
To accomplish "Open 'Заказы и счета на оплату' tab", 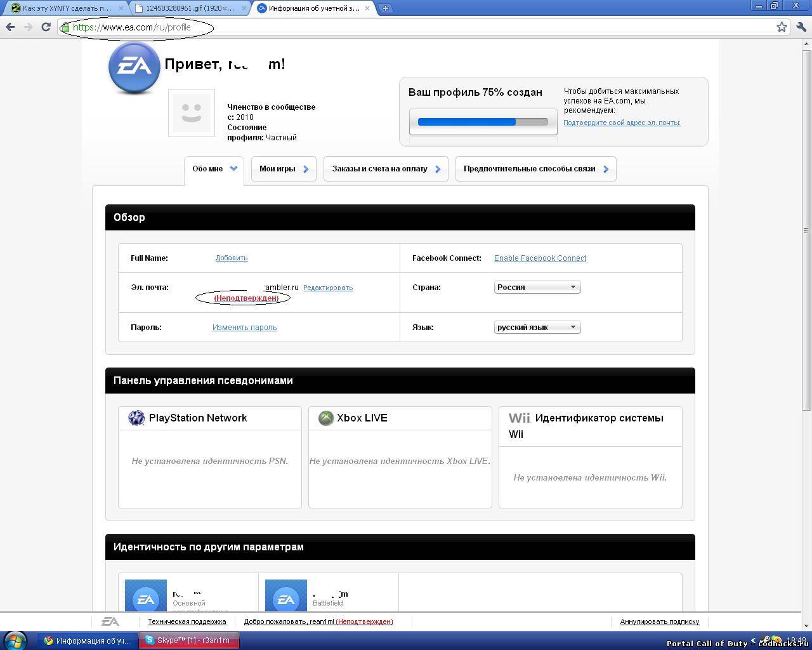I will click(x=386, y=169).
